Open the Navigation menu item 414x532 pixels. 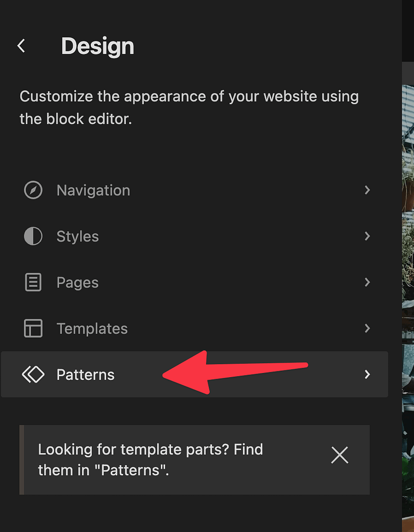pos(94,190)
